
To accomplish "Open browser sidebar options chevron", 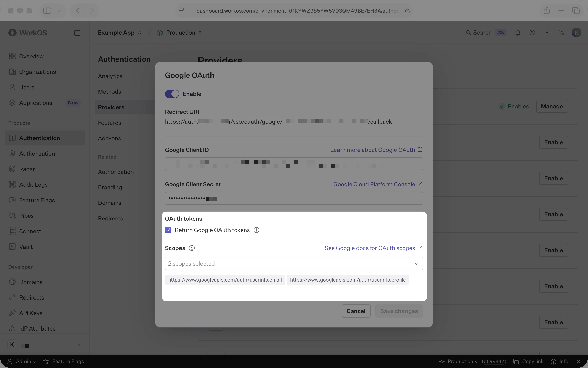I will click(x=59, y=10).
